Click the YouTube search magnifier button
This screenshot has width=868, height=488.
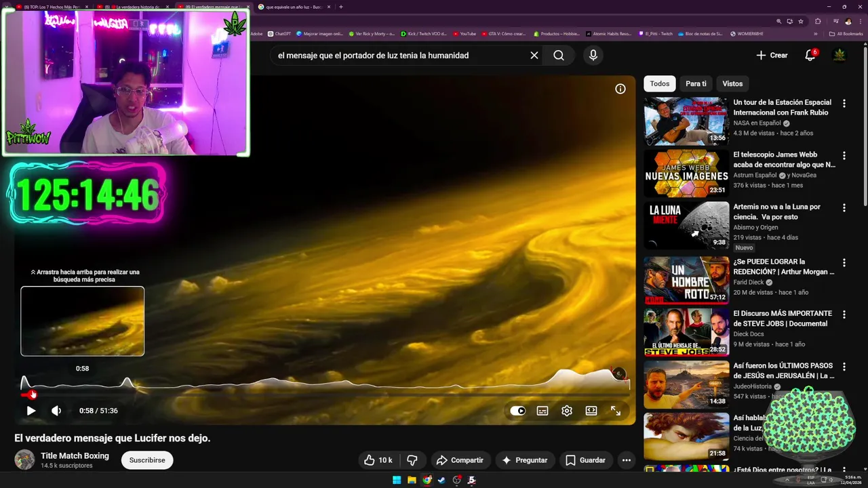tap(559, 56)
